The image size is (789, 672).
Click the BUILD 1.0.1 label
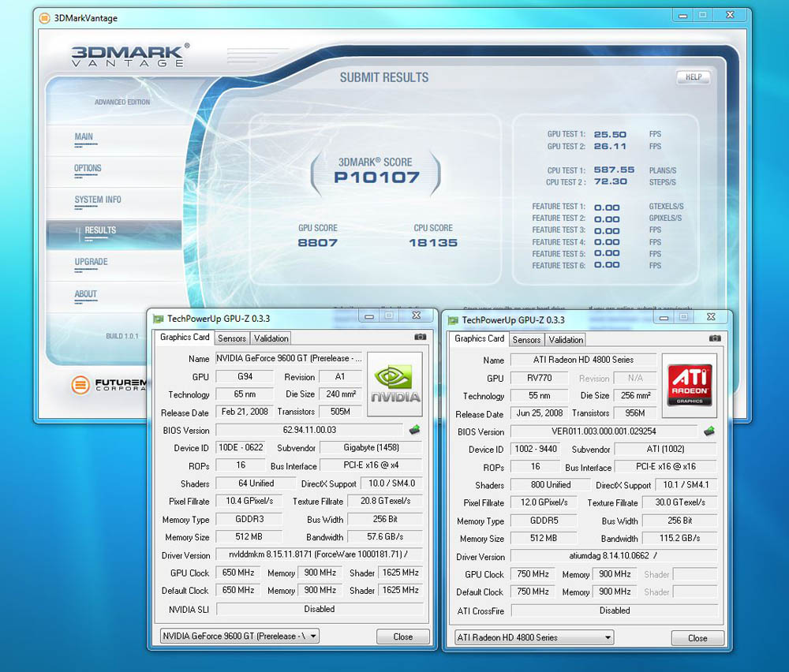pos(122,336)
